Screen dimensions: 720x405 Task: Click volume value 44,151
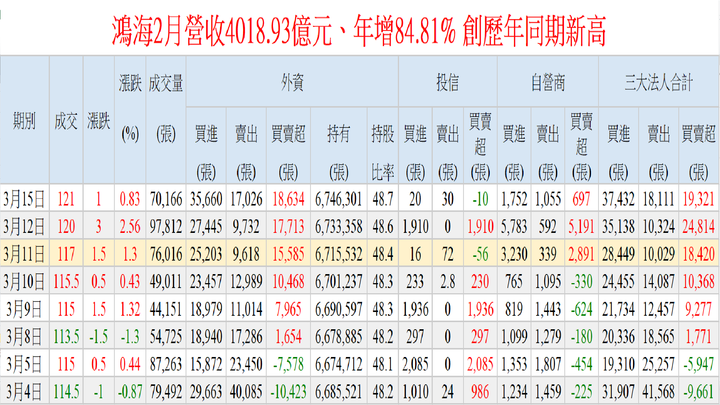pos(166,309)
